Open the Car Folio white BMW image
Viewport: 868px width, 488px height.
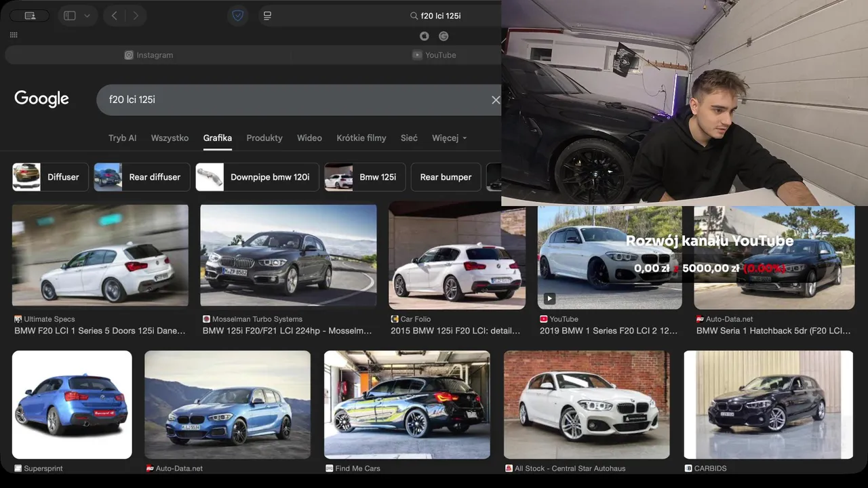(x=457, y=256)
